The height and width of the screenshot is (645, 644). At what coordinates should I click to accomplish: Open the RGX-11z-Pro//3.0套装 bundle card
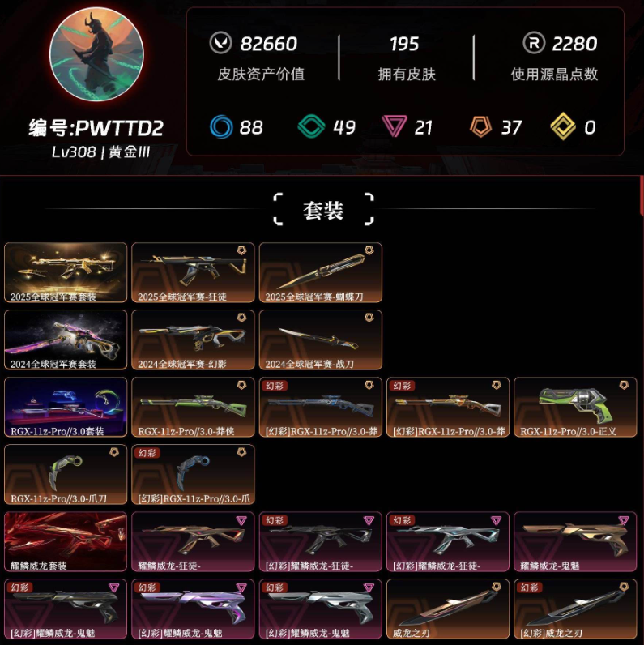point(66,407)
